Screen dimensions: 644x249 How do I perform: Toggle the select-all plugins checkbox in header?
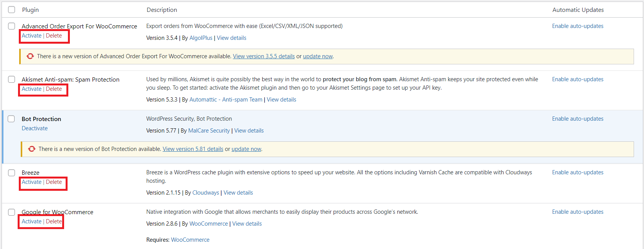[12, 10]
